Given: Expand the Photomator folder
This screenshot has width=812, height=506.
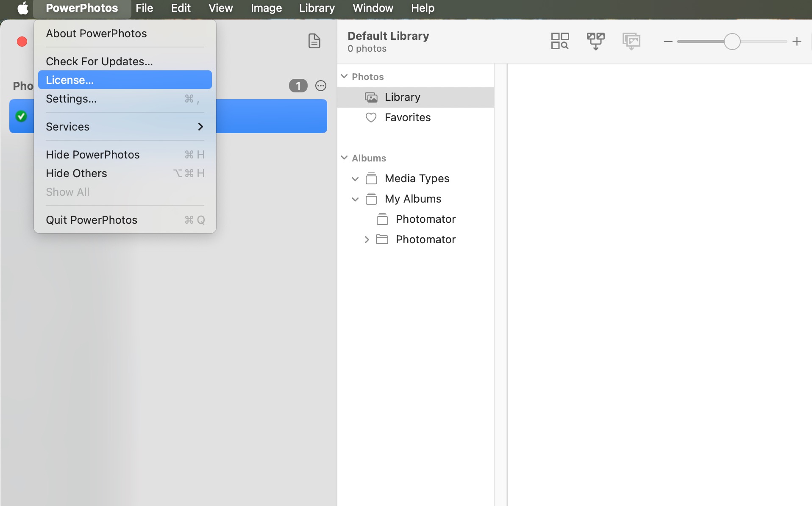Looking at the screenshot, I should (x=367, y=239).
